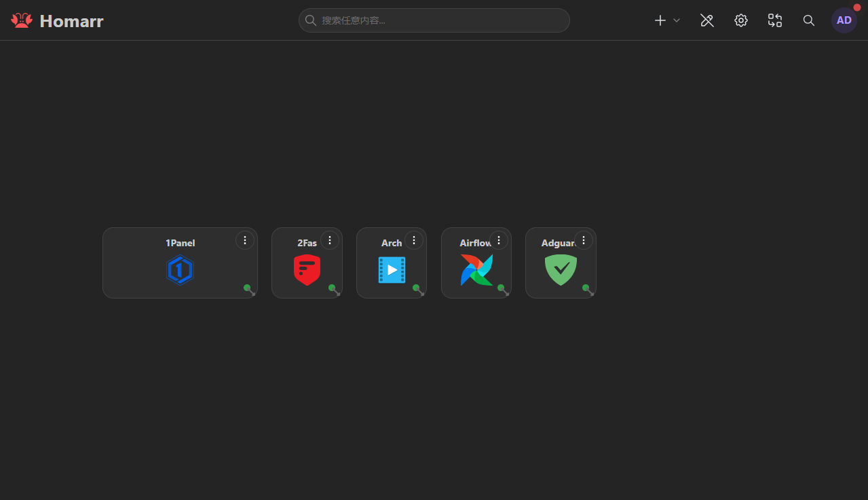Viewport: 868px width, 500px height.
Task: Open the AD user avatar menu
Action: click(x=844, y=20)
